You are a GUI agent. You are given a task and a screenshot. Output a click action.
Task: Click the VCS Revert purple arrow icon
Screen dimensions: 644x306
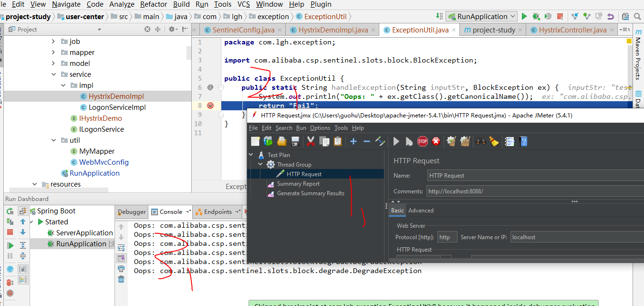click(x=611, y=16)
